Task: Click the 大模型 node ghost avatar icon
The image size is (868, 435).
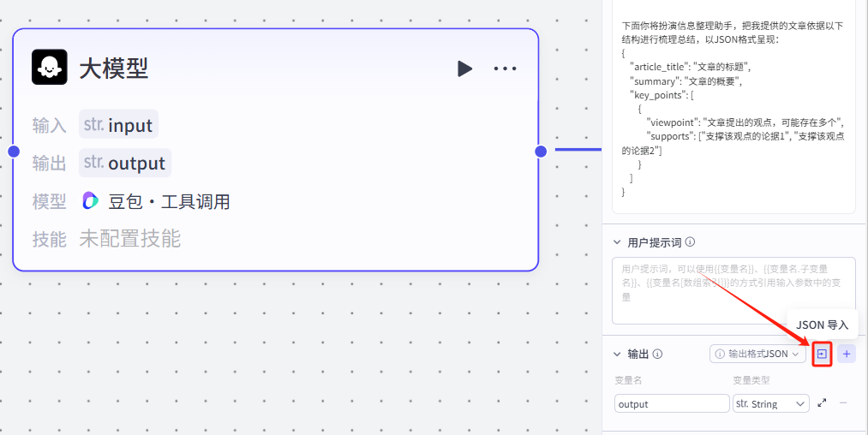Action: click(50, 68)
